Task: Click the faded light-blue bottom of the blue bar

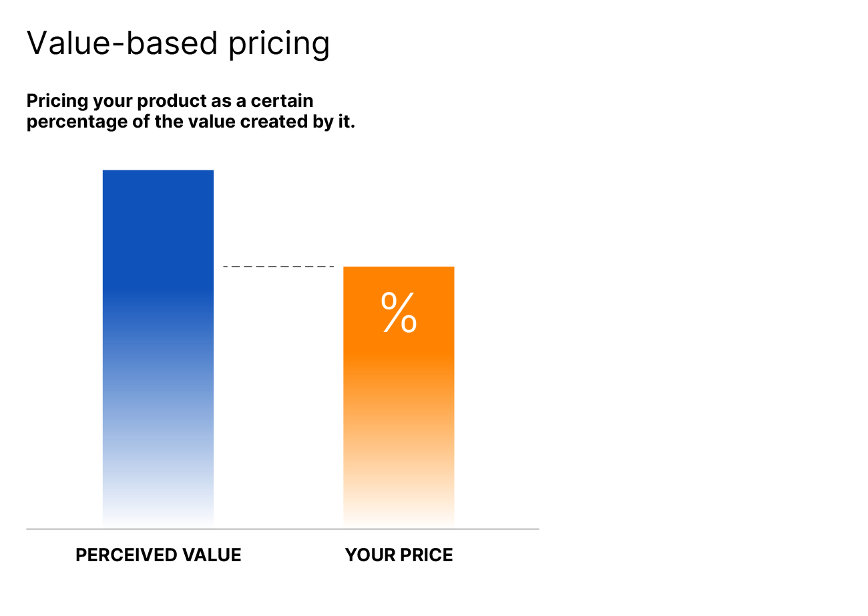Action: pos(158,488)
